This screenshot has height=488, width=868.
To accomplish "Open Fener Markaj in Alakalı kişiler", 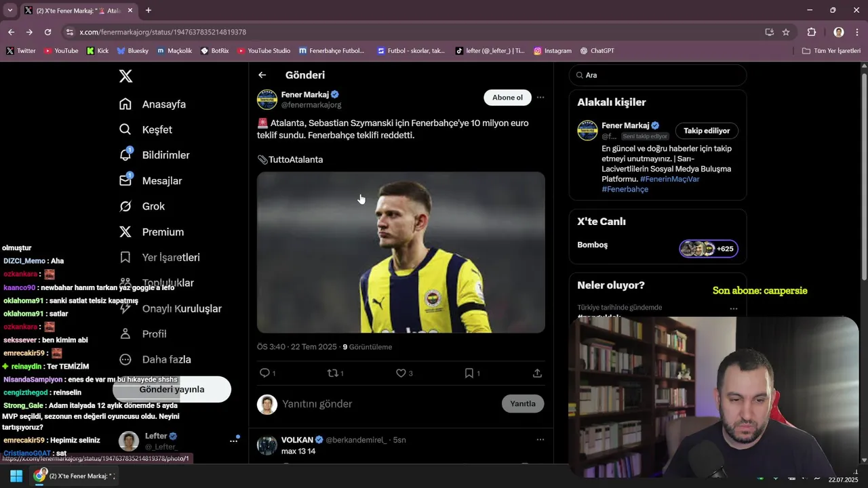I will pos(625,125).
